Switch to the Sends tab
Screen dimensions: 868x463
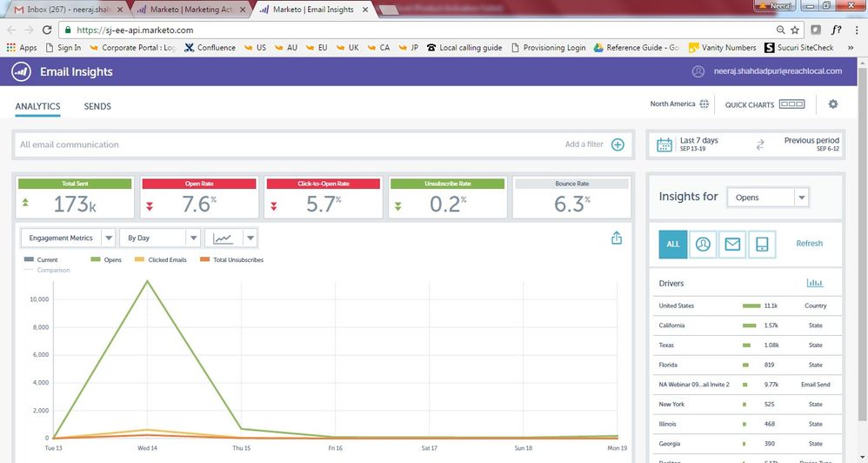point(97,106)
